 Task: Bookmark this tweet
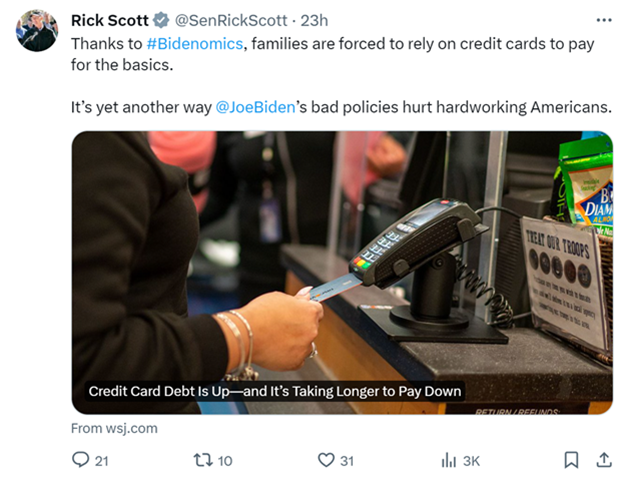[x=571, y=460]
